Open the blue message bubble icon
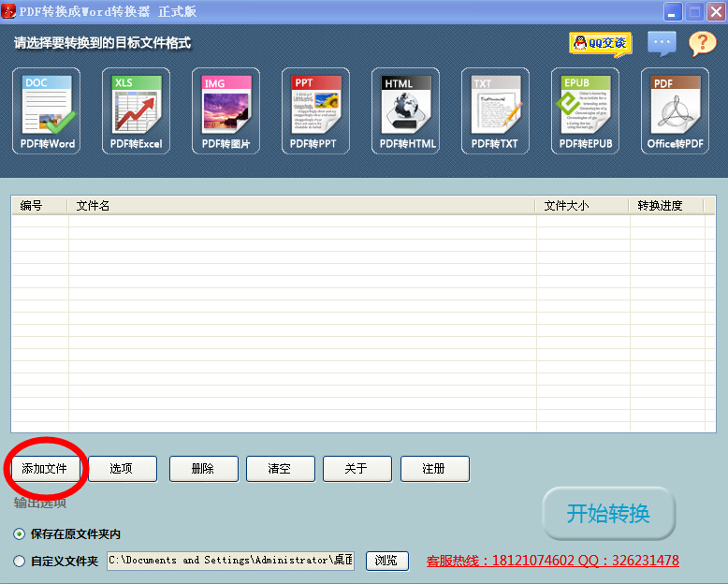The width and height of the screenshot is (728, 584). pyautogui.click(x=662, y=44)
